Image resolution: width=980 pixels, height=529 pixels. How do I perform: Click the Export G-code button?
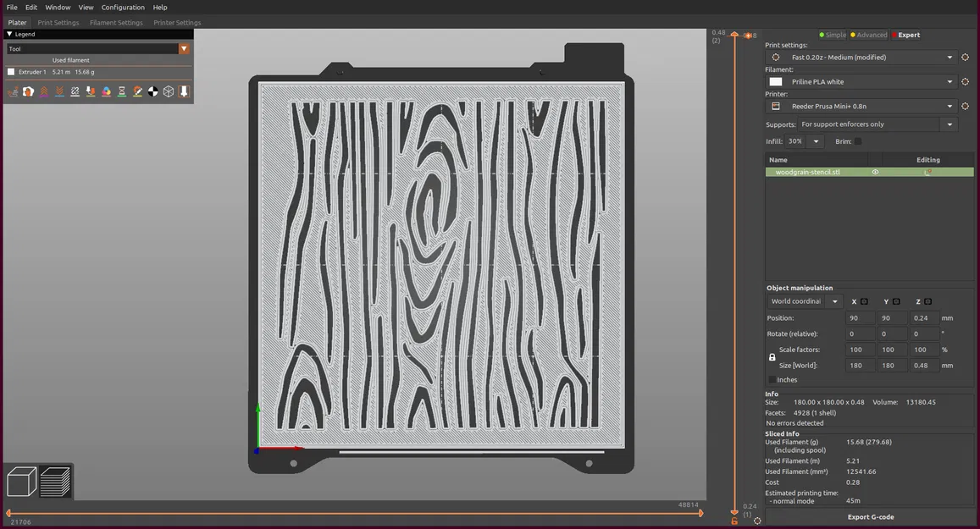[x=870, y=517]
